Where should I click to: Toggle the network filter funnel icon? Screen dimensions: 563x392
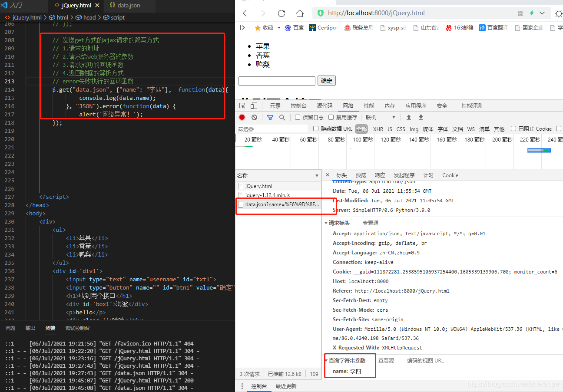270,117
